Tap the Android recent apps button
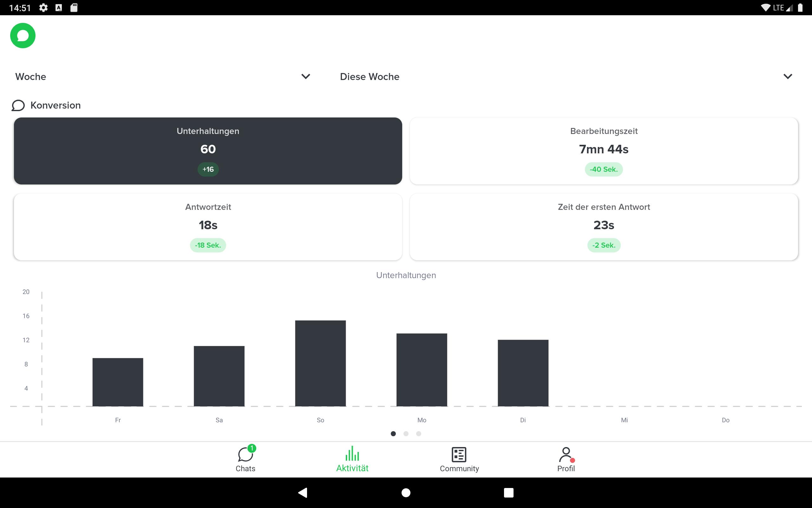The height and width of the screenshot is (508, 812). click(509, 492)
